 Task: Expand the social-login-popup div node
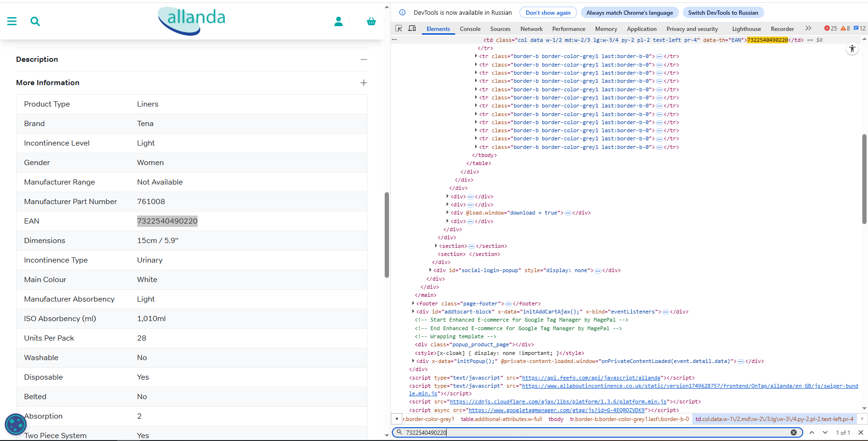[x=430, y=270]
